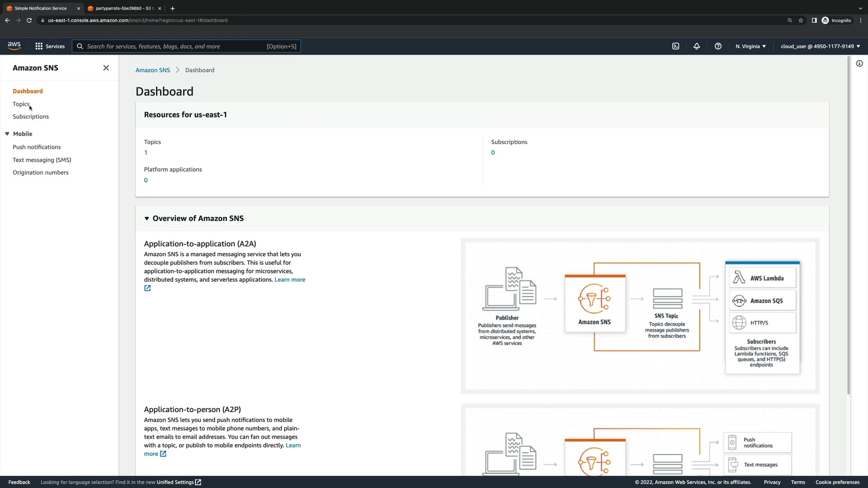This screenshot has width=868, height=488.
Task: Click the help question mark icon
Action: click(718, 46)
